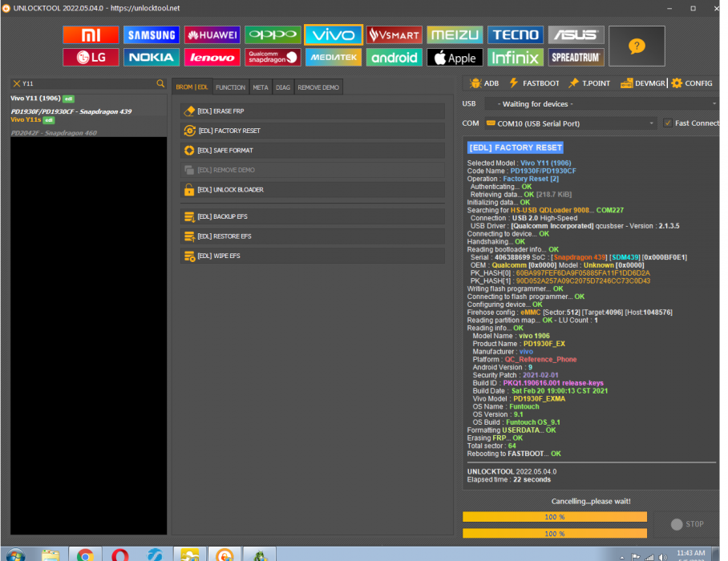Click the Build ID PKQ1.190616.001 release-keys value

point(553,383)
